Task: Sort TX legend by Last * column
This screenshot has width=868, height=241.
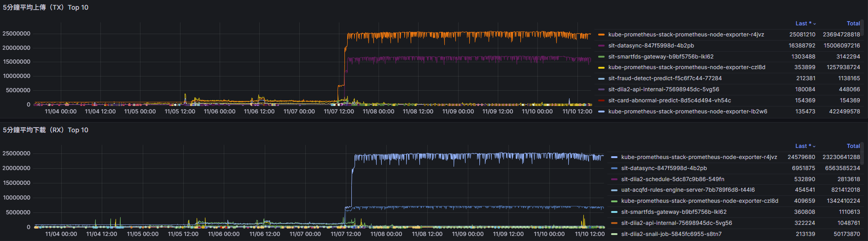Action: click(x=804, y=24)
